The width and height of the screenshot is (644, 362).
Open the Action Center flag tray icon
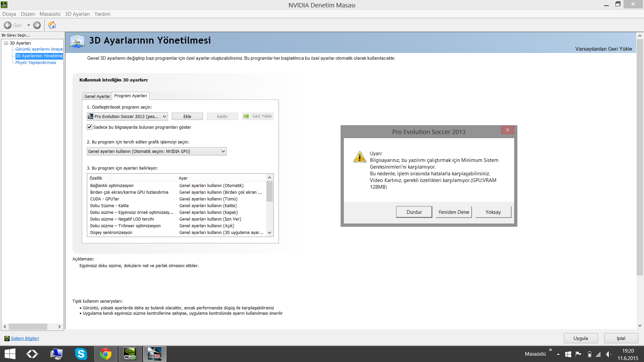click(578, 354)
